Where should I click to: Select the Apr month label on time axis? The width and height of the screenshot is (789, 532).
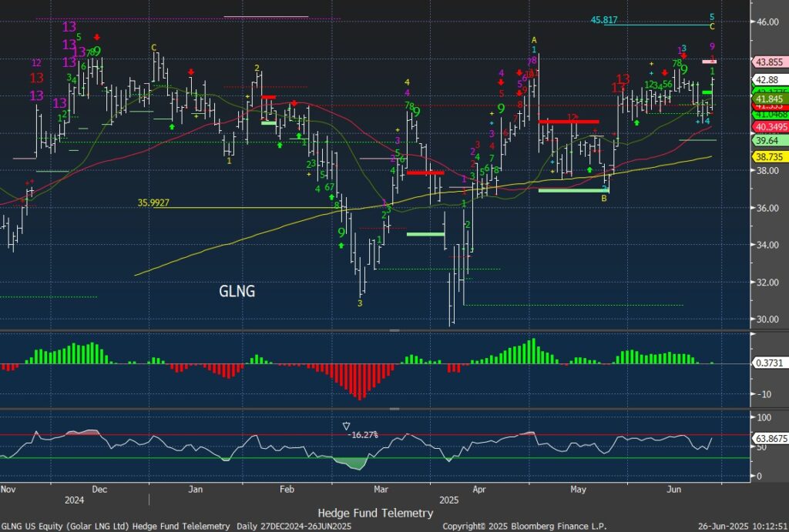[479, 489]
